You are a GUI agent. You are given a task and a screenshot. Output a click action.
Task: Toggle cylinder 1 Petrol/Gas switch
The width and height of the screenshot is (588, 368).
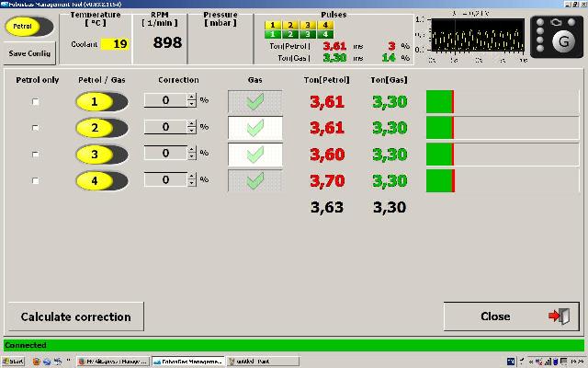coord(102,101)
